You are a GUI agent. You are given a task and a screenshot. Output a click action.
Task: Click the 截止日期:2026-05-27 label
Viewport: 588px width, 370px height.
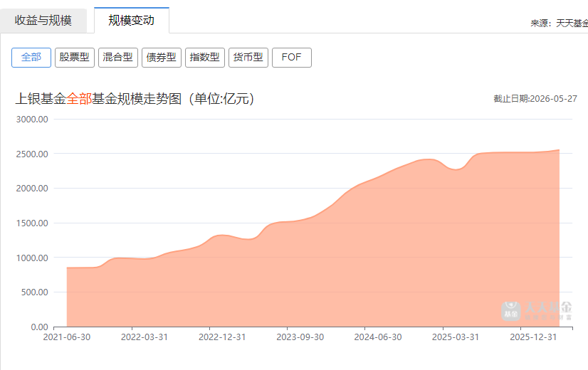point(535,99)
